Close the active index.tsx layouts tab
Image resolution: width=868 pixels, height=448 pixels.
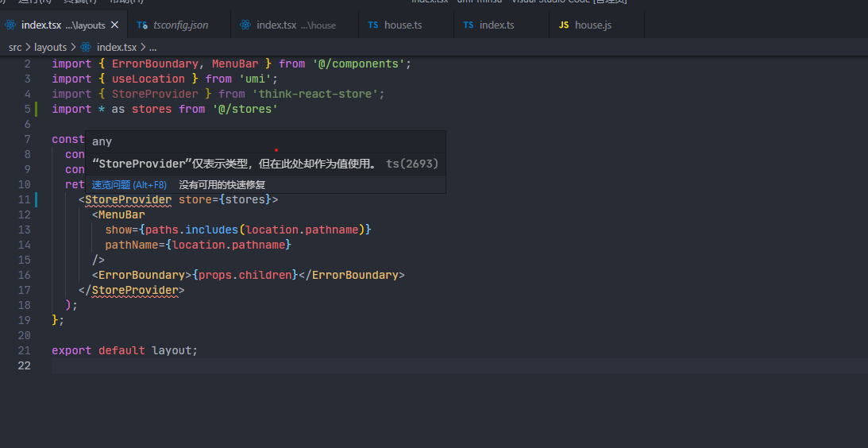(x=116, y=25)
